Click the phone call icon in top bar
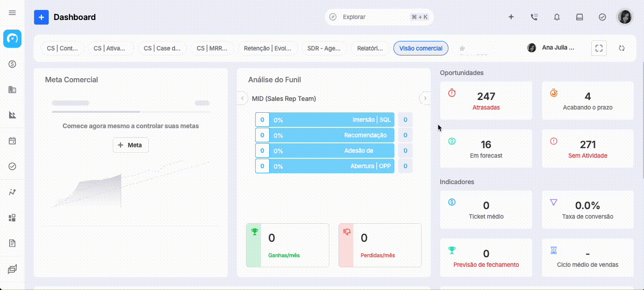Screen dimensions: 644x290 534,17
